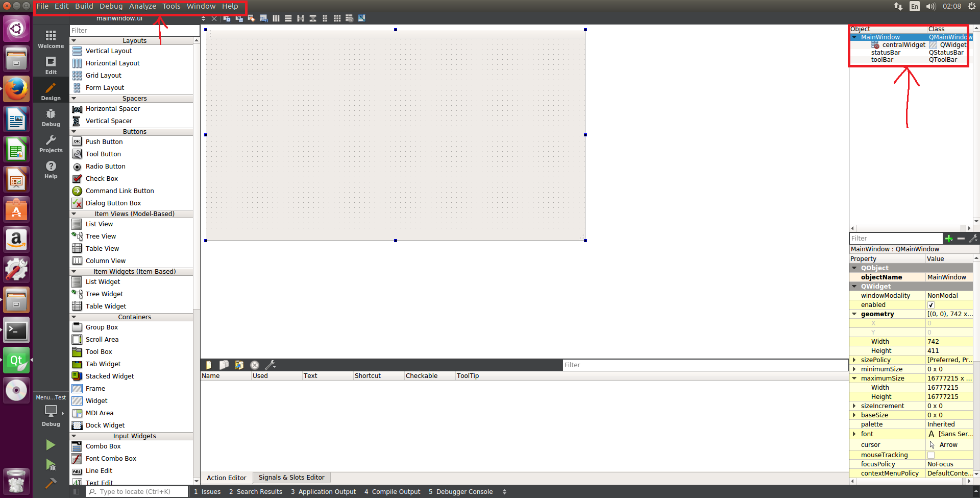Collapse the Layouts widget category
This screenshot has height=498, width=980.
[x=74, y=41]
